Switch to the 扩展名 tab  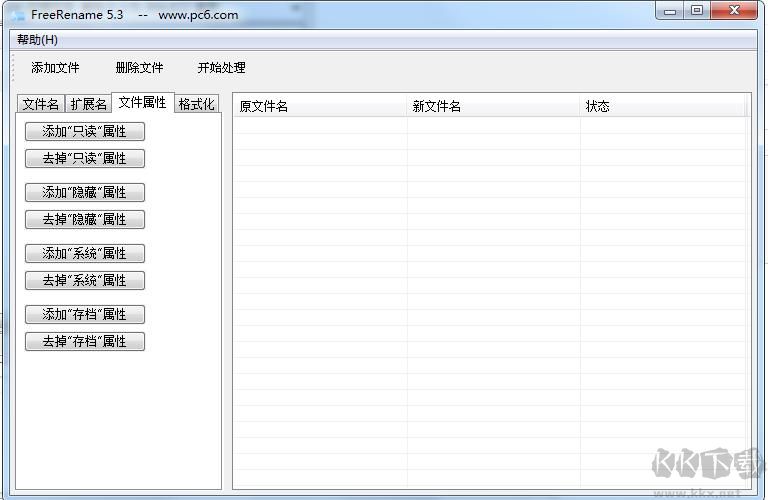pyautogui.click(x=88, y=104)
